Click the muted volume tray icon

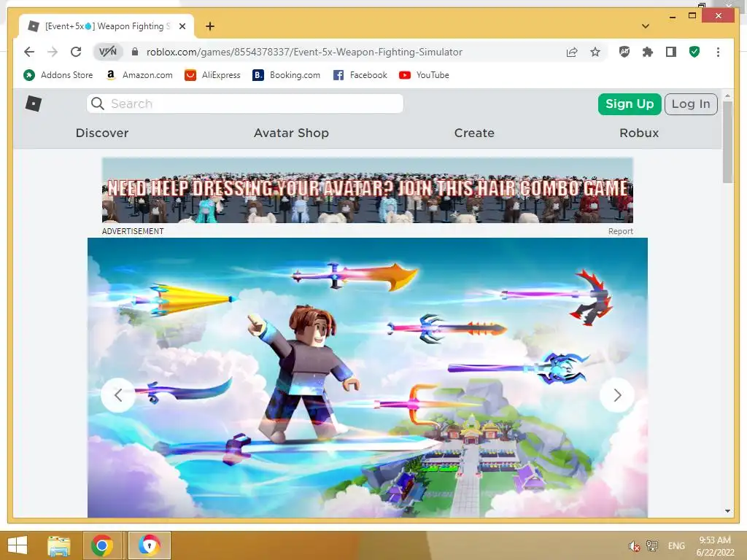634,546
